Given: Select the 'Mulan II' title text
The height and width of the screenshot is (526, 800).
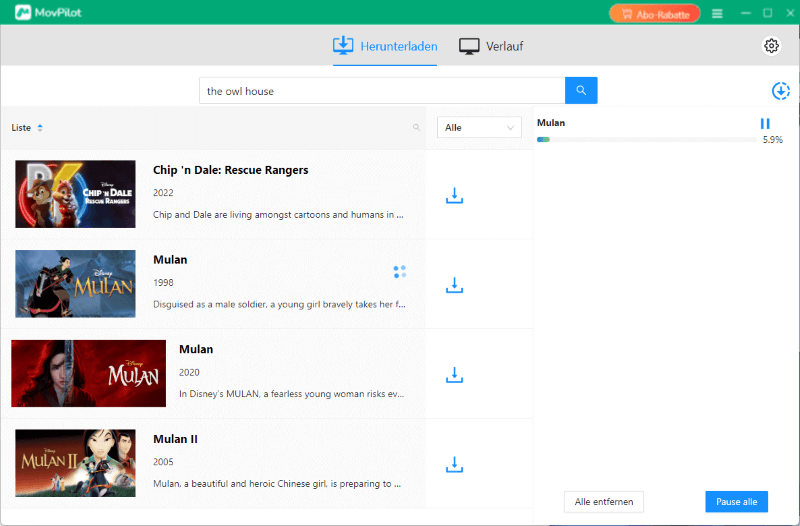Looking at the screenshot, I should [176, 439].
